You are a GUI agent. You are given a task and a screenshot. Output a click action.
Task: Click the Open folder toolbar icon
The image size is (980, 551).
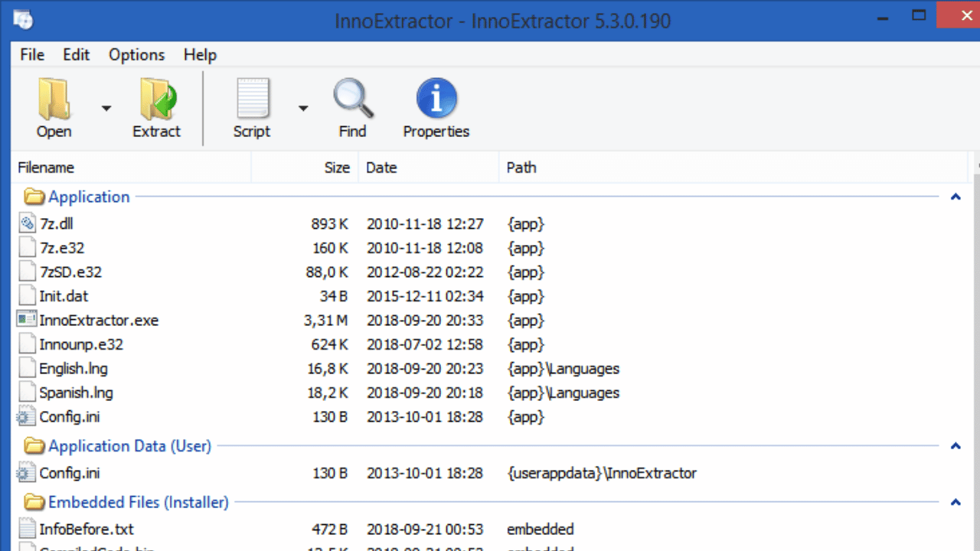(x=54, y=100)
